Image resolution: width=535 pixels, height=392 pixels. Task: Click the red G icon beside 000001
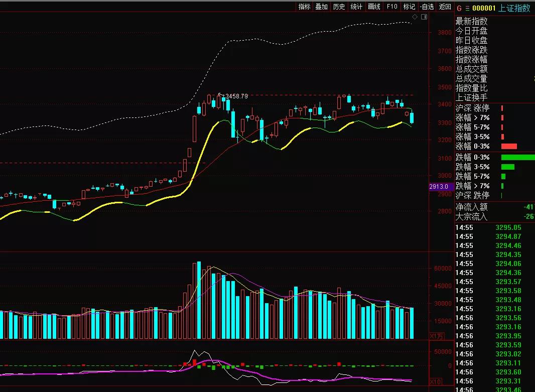pos(459,8)
